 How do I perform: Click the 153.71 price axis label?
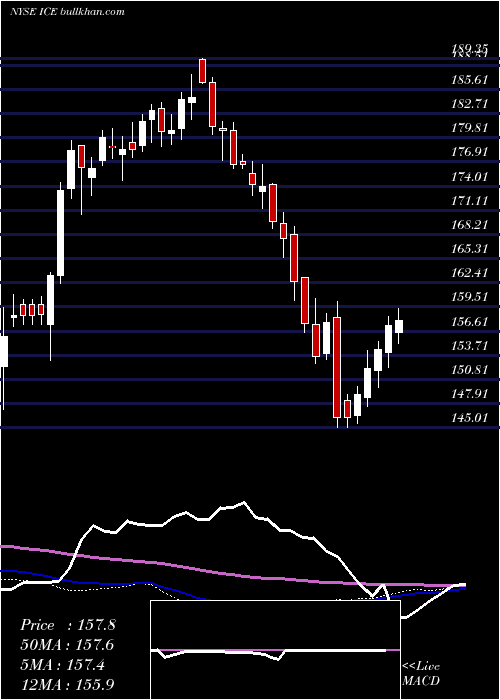coord(470,346)
